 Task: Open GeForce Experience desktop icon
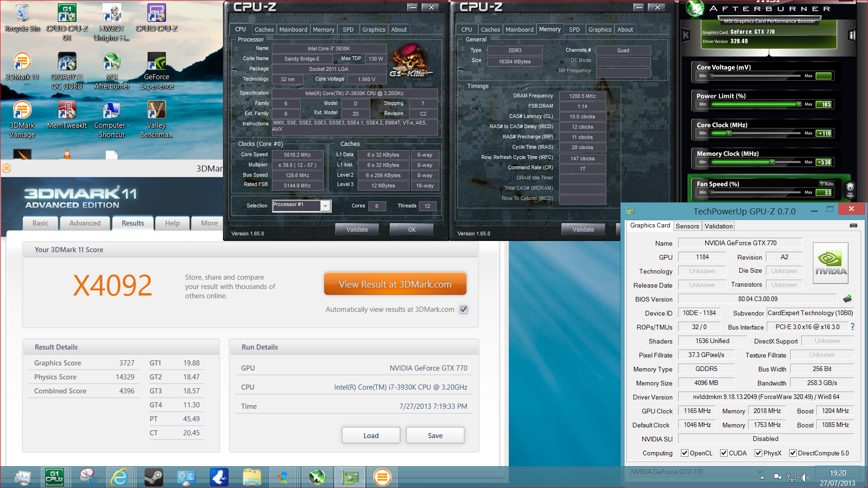(x=157, y=71)
